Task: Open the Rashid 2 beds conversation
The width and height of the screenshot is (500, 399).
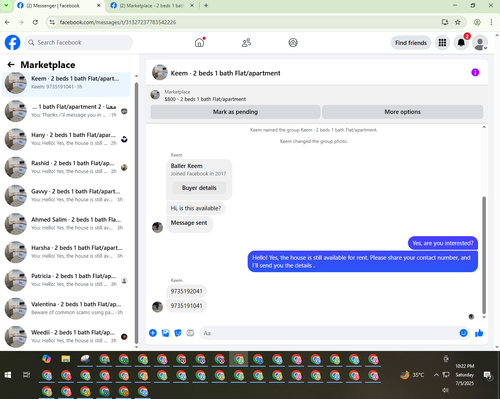Action: [x=66, y=167]
